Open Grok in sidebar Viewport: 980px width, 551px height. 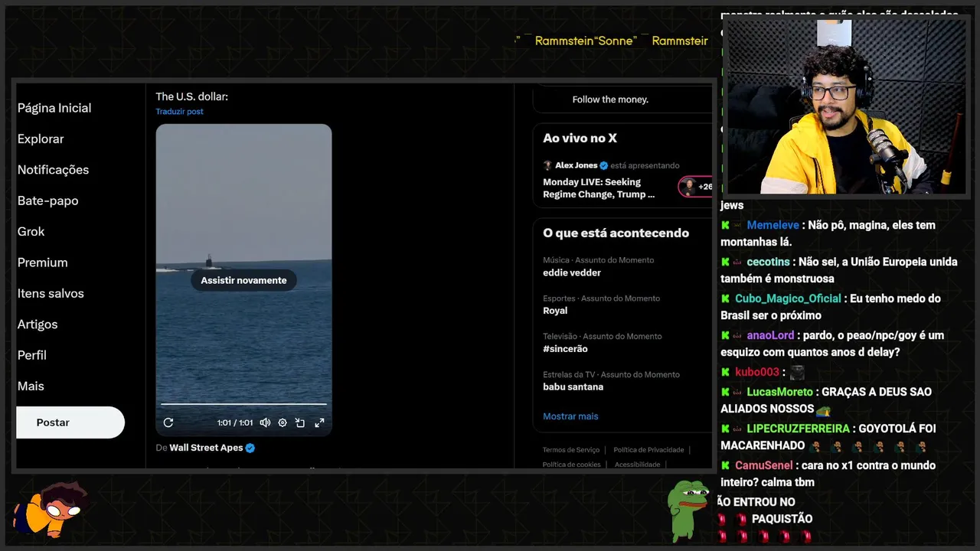(31, 231)
